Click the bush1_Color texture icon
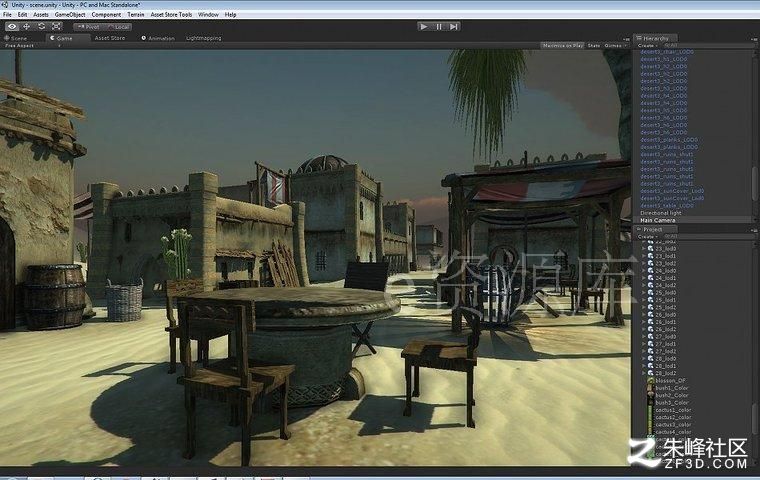760x480 pixels. [650, 388]
